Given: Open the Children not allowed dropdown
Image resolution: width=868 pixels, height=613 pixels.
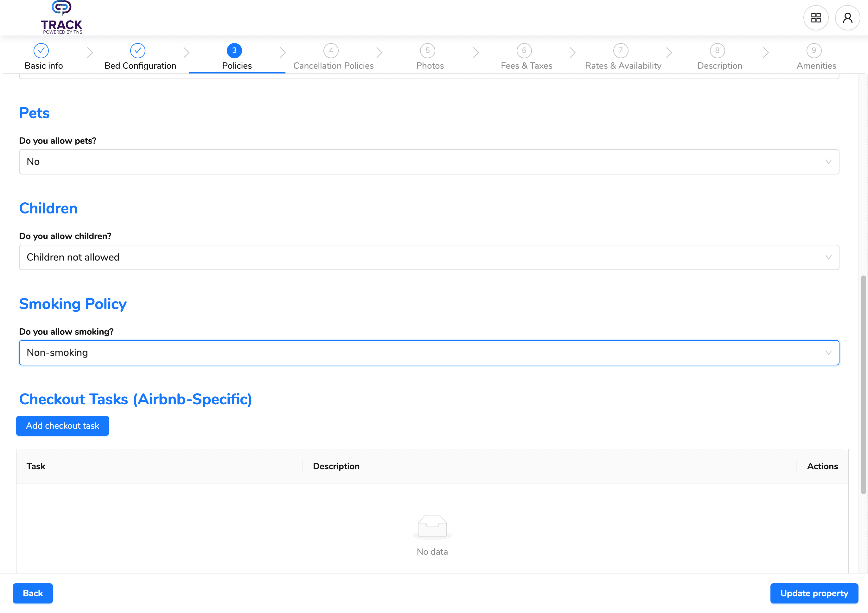Looking at the screenshot, I should 429,257.
